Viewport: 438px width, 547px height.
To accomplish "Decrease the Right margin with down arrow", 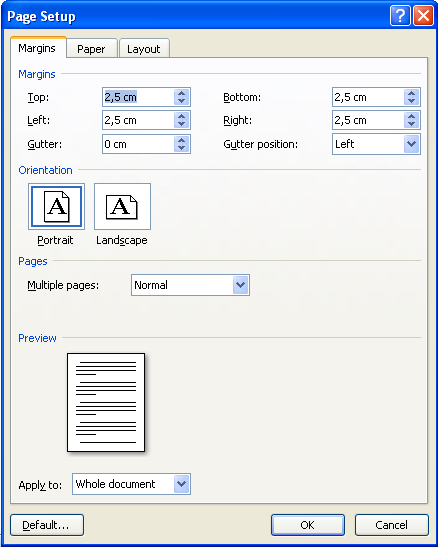I will [x=411, y=124].
